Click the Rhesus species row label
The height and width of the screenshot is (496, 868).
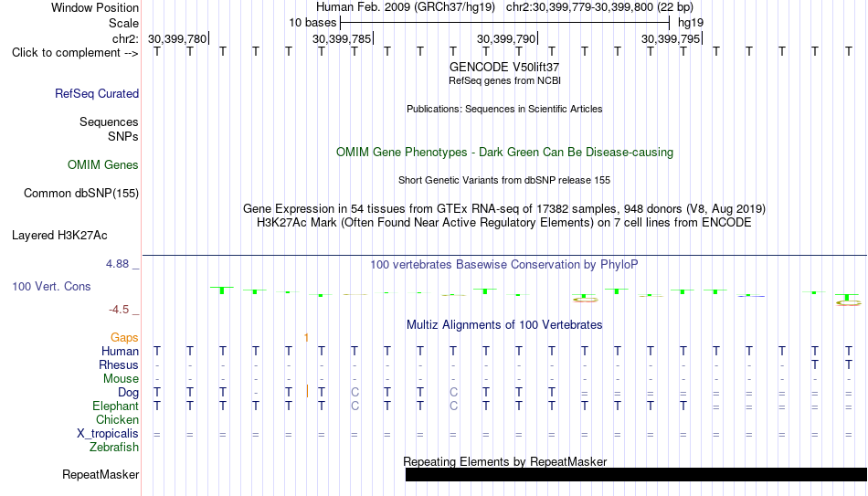coord(119,365)
